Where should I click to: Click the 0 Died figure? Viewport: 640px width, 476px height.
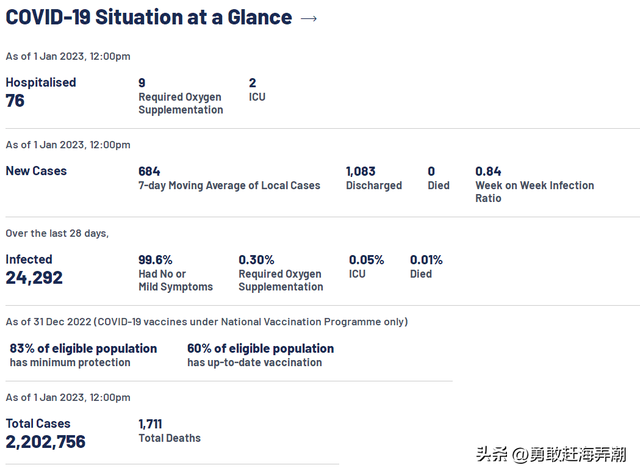[431, 171]
